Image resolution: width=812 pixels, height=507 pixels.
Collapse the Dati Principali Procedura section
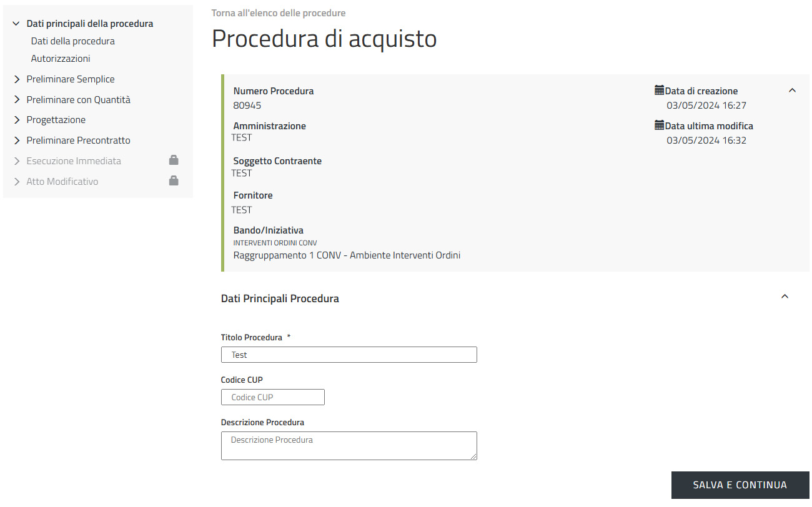pos(785,297)
